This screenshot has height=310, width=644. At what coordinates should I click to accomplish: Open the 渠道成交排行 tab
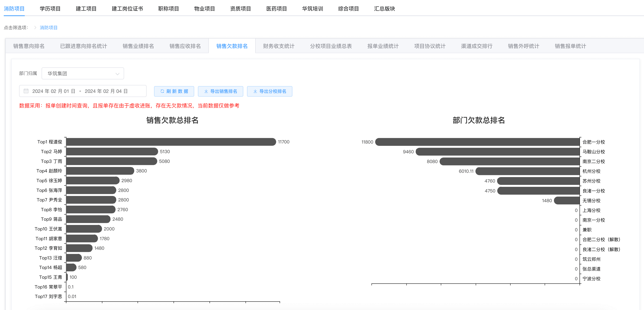[476, 46]
